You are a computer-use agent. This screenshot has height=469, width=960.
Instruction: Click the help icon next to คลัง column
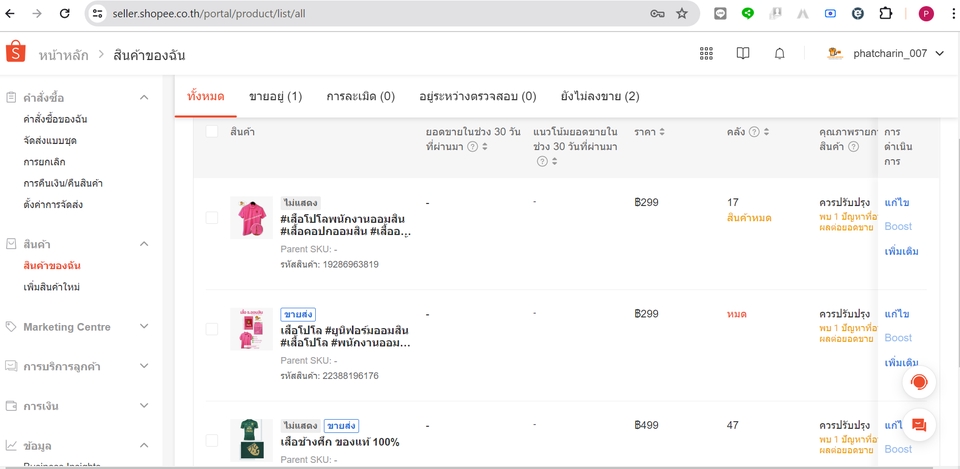[x=754, y=132]
